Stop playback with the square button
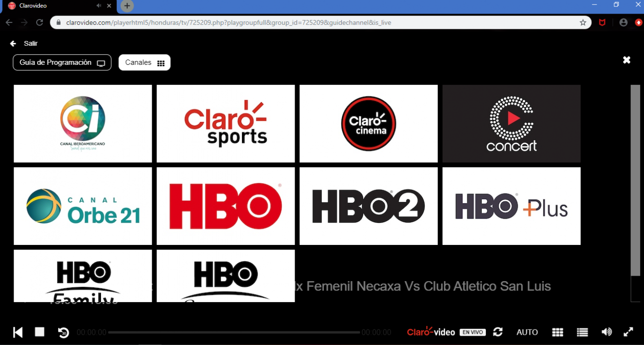This screenshot has height=345, width=644. (x=40, y=332)
